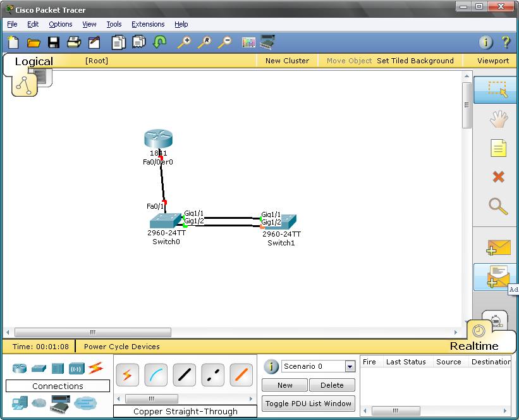Open the Tools menu
Image resolution: width=519 pixels, height=420 pixels.
[114, 24]
